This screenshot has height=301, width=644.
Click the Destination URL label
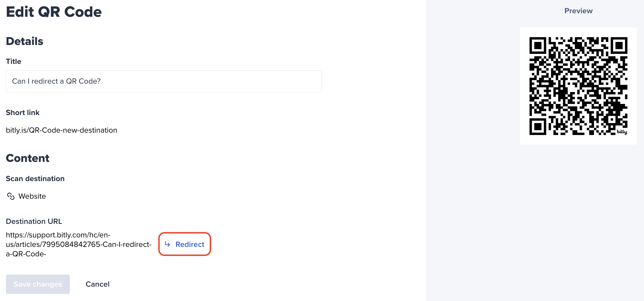[34, 221]
